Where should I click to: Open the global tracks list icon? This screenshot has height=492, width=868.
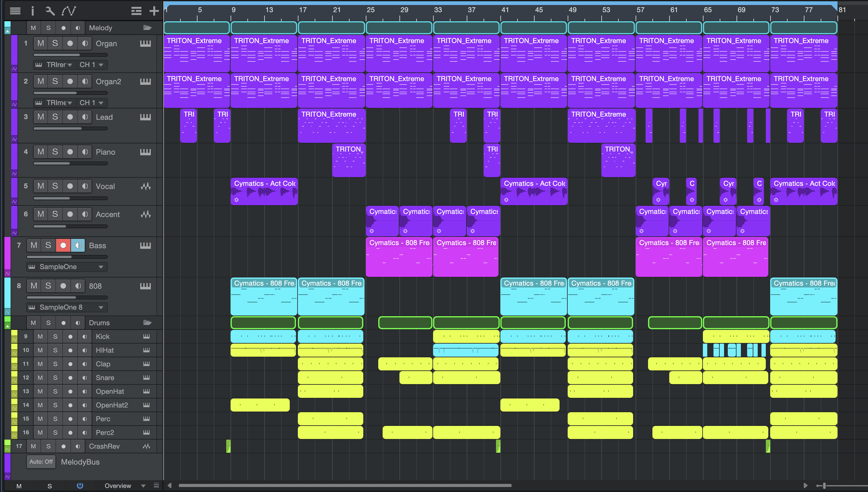click(136, 11)
